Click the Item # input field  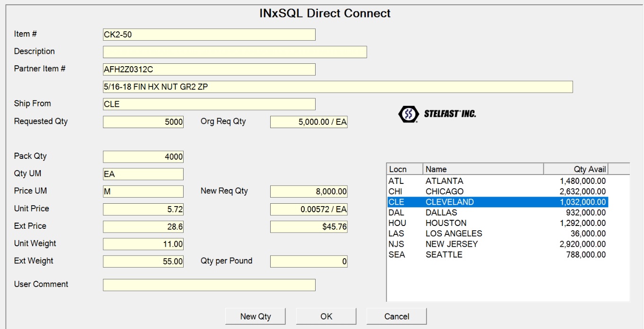coord(209,35)
